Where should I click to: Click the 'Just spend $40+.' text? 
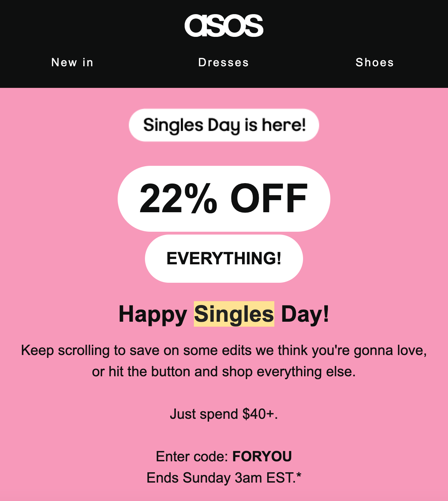pos(224,414)
